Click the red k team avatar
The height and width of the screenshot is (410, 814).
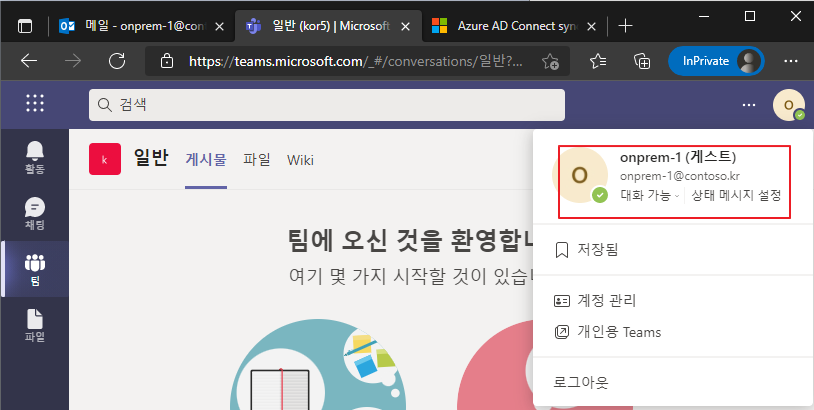105,159
